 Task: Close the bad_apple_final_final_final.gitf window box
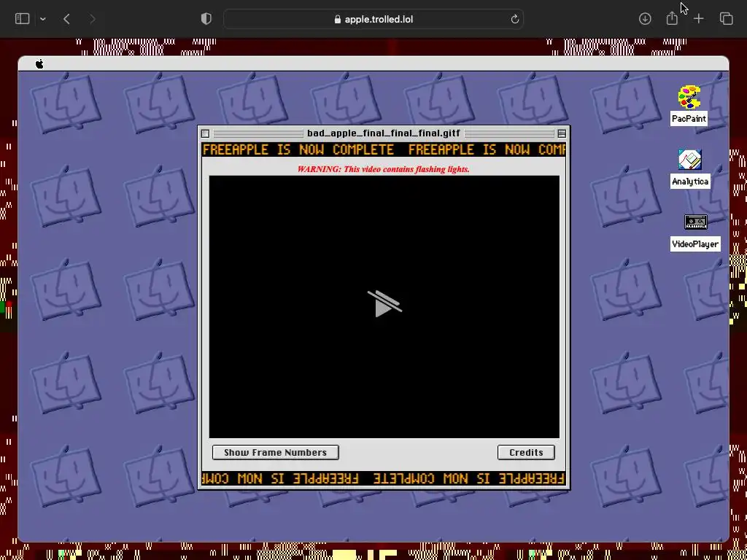pos(205,134)
